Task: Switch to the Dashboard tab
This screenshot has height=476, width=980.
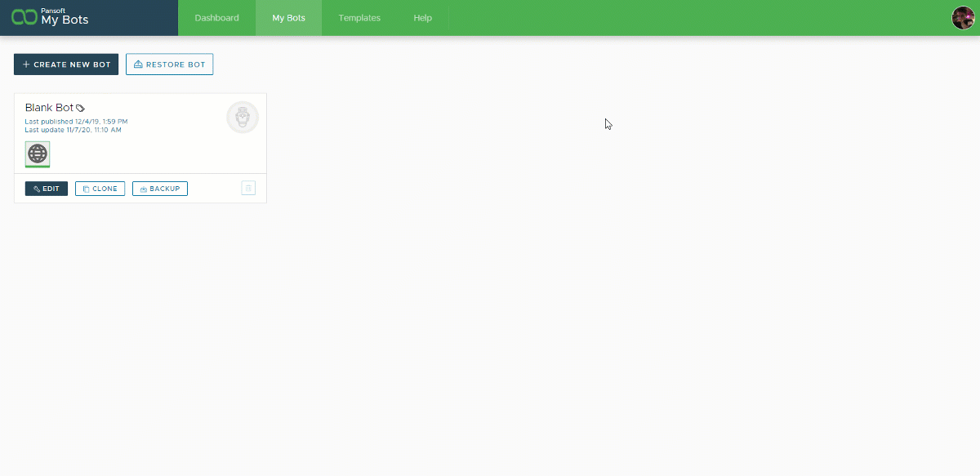Action: pyautogui.click(x=216, y=17)
